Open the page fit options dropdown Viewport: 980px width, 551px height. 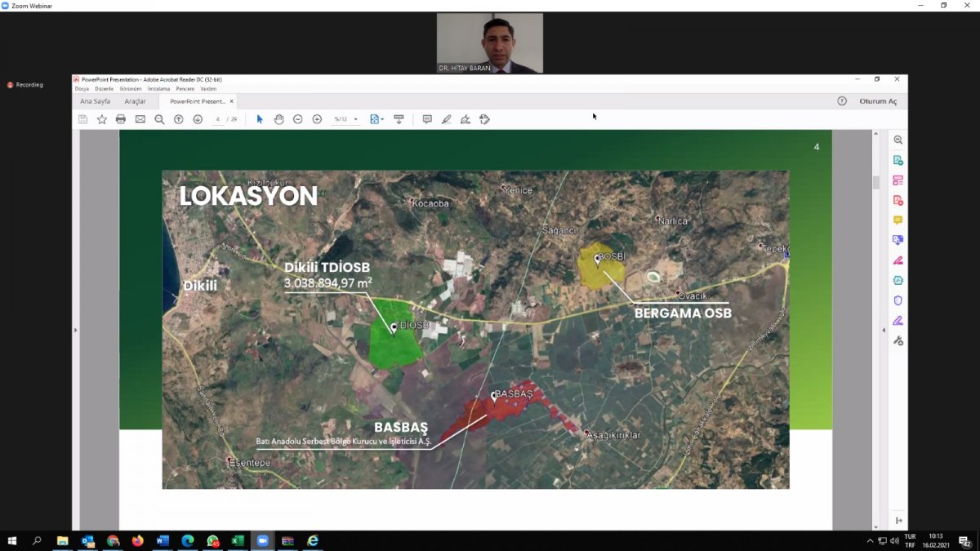pos(376,119)
